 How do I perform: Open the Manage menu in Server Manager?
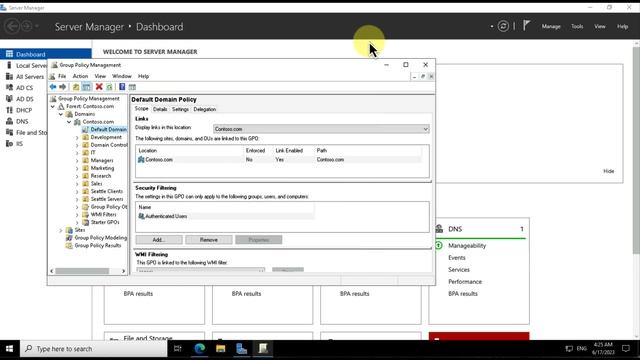[551, 26]
